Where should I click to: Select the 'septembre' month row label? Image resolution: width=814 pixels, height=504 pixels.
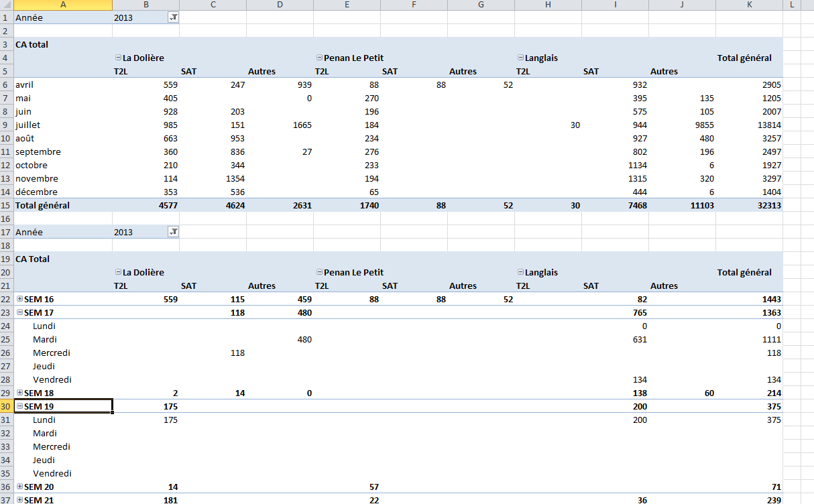(38, 151)
